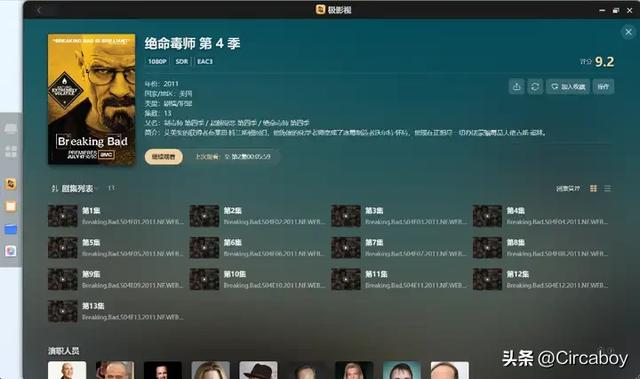Select the 第12集 episode title
The height and width of the screenshot is (379, 640).
coord(518,274)
